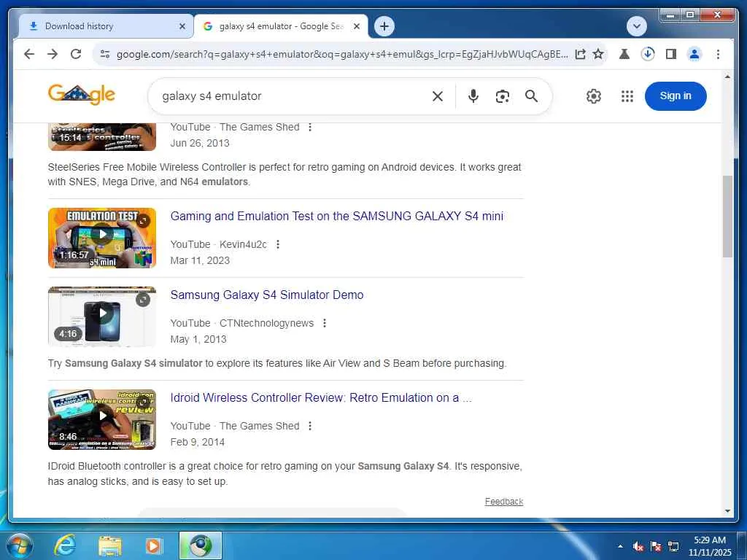Click the scrollbar up arrow
This screenshot has height=560, width=747.
[727, 76]
